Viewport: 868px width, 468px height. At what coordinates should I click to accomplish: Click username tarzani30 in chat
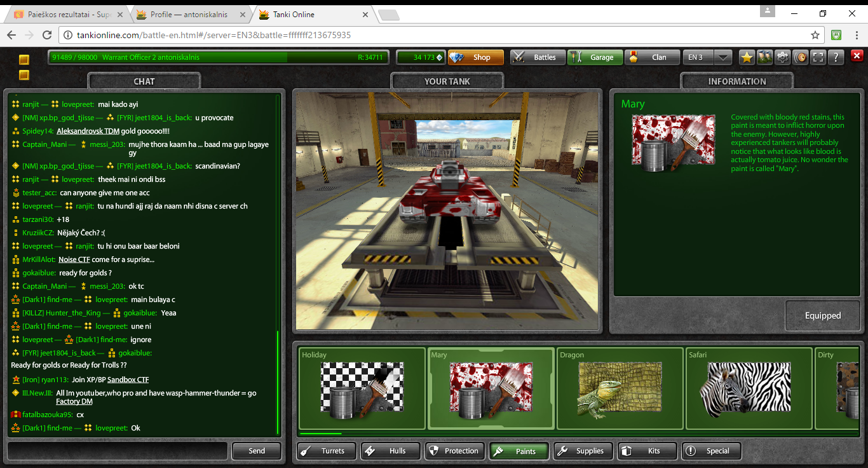[38, 219]
